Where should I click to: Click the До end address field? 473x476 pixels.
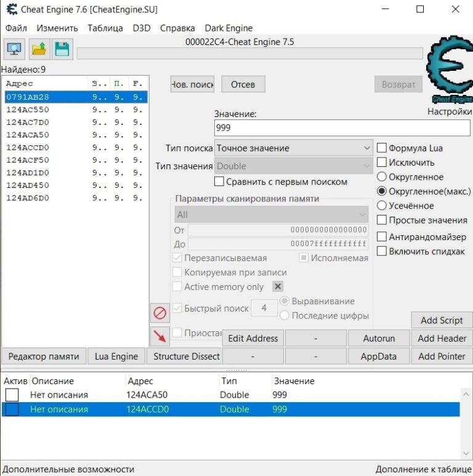[278, 244]
